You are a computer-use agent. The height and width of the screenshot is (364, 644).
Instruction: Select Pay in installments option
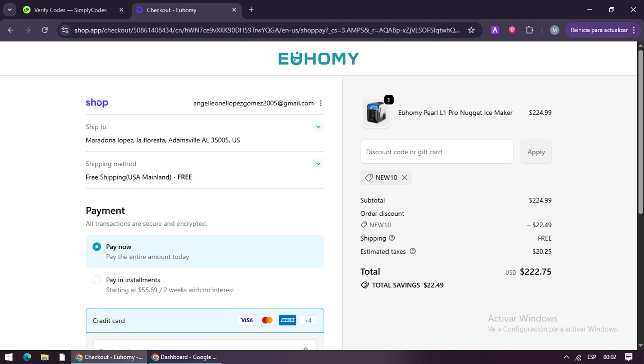(97, 280)
